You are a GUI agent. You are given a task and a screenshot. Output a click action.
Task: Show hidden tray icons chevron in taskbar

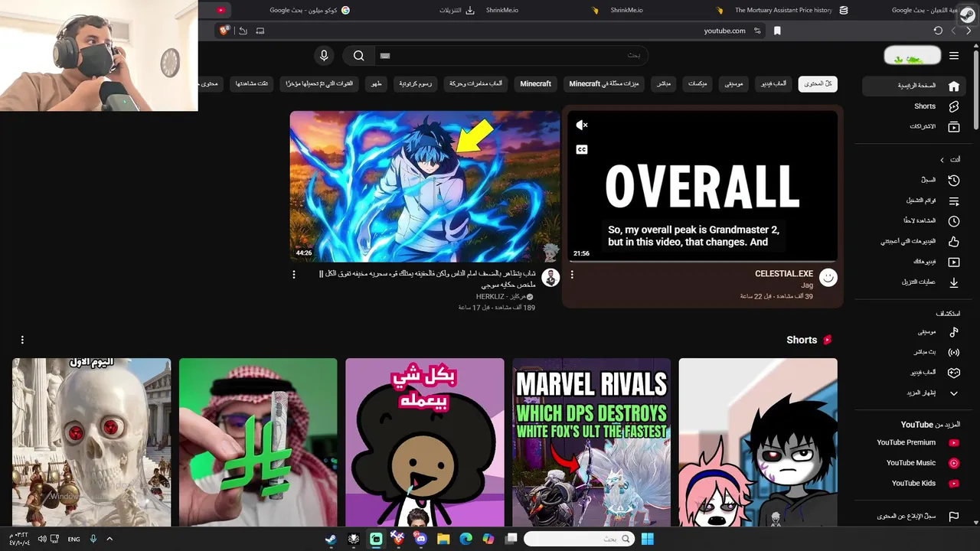point(109,539)
